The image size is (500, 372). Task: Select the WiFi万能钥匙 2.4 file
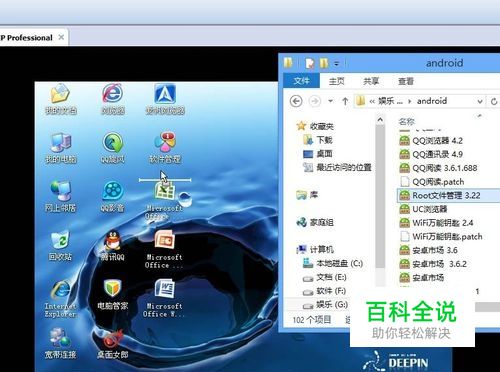tap(436, 223)
